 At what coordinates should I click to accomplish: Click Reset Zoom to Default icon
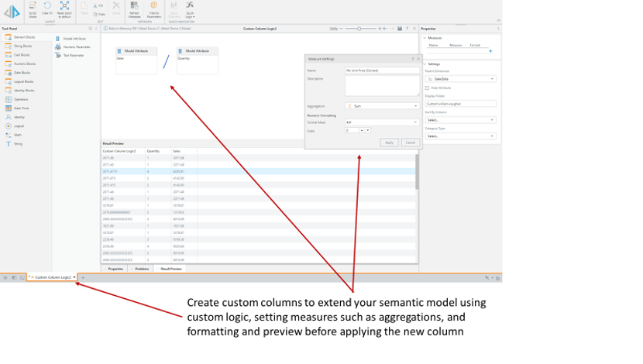pyautogui.click(x=64, y=9)
